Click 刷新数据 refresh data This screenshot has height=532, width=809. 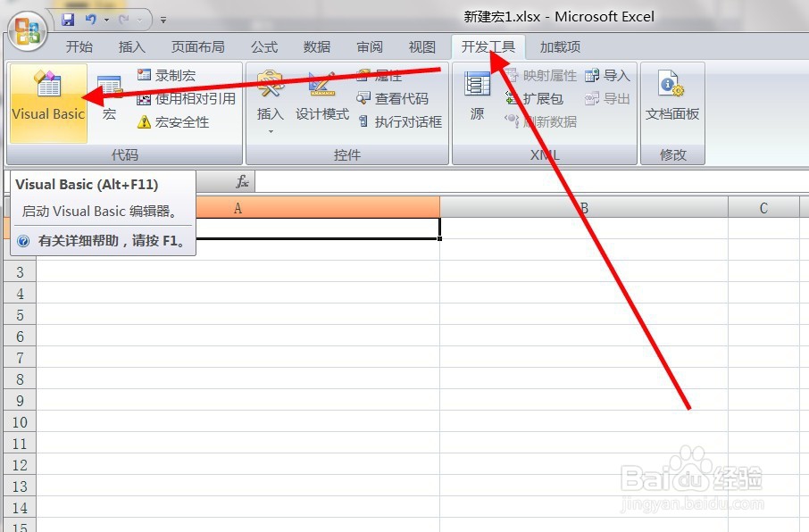point(540,122)
